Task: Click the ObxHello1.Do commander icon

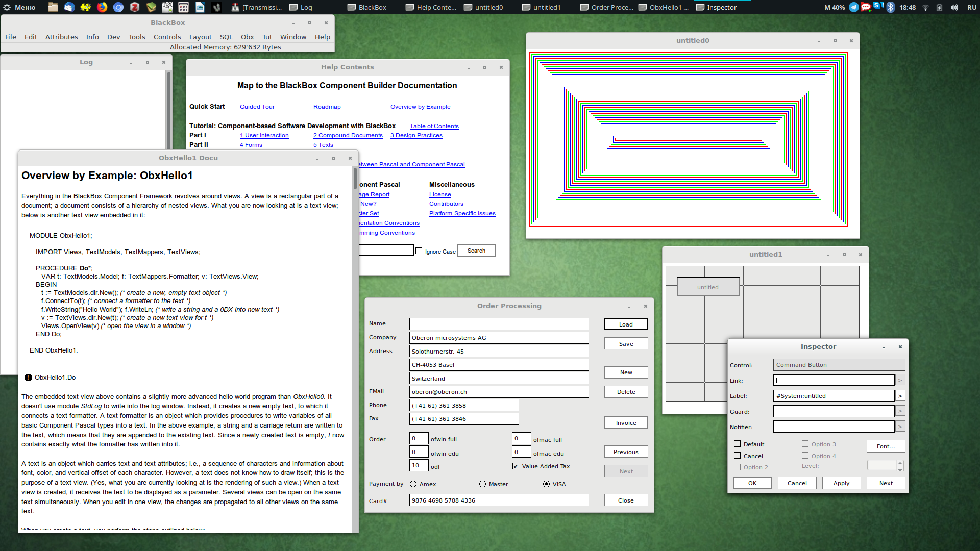Action: click(29, 378)
